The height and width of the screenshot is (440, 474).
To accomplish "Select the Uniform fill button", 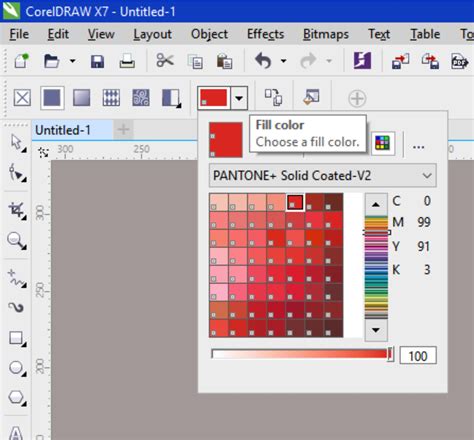I will (x=52, y=98).
